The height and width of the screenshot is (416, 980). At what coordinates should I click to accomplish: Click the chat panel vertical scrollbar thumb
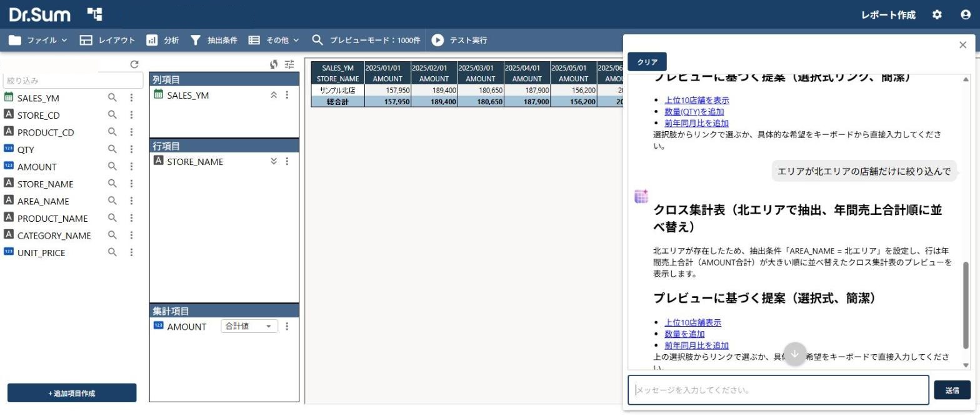click(966, 305)
